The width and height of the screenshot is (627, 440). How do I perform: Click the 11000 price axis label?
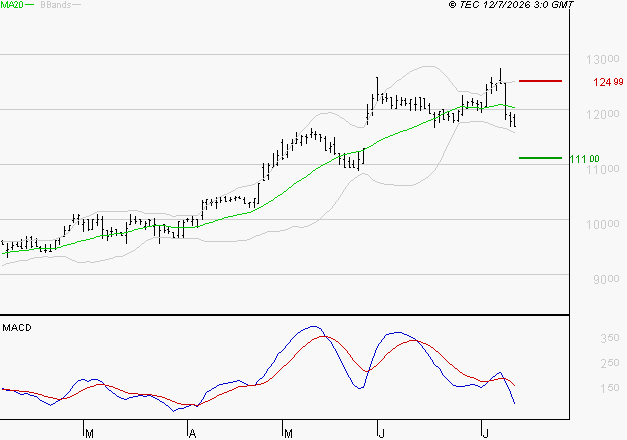pyautogui.click(x=603, y=170)
